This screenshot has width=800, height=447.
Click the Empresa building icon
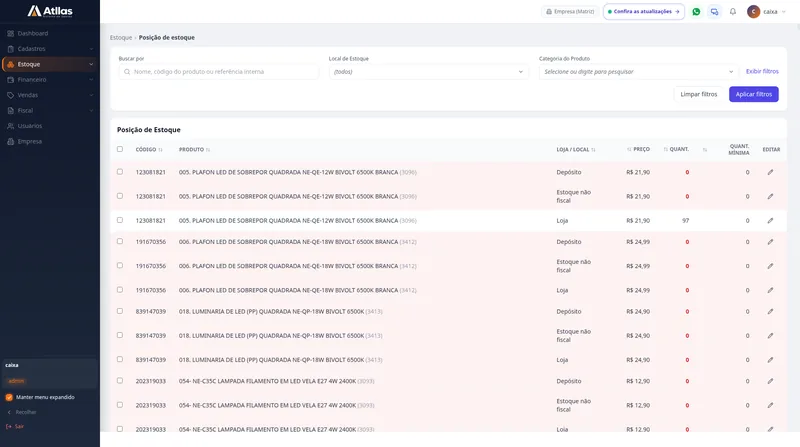[x=11, y=141]
